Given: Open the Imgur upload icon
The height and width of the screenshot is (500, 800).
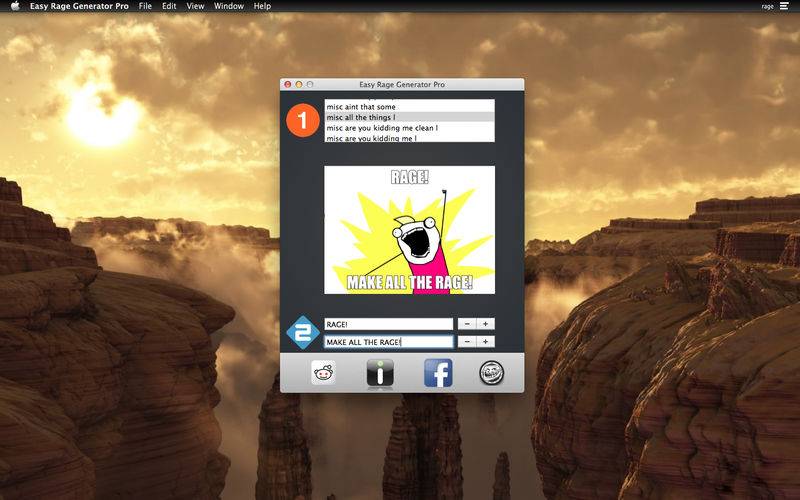Looking at the screenshot, I should tap(380, 372).
